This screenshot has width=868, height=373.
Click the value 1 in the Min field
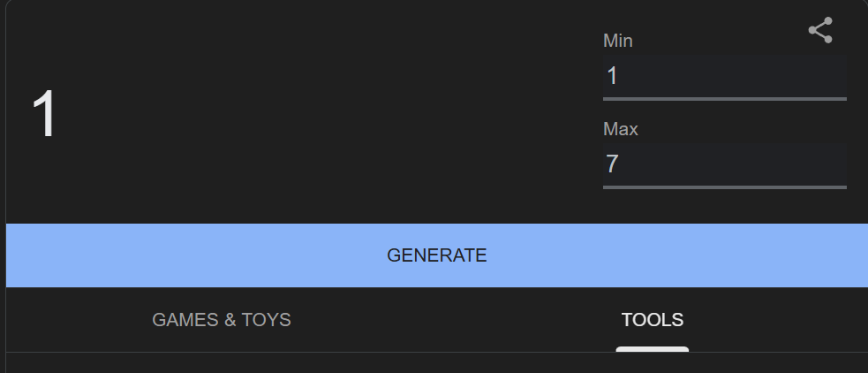click(611, 76)
